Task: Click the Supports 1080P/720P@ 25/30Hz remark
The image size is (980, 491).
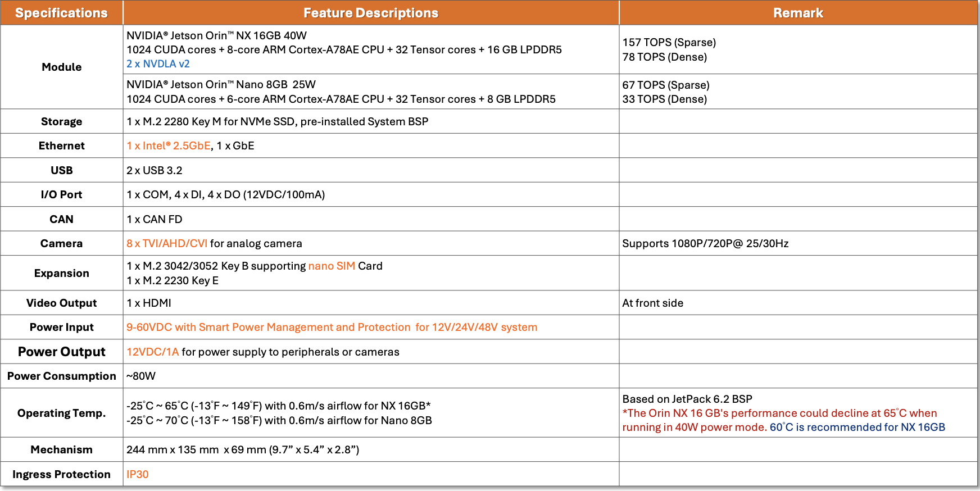Action: [x=705, y=243]
